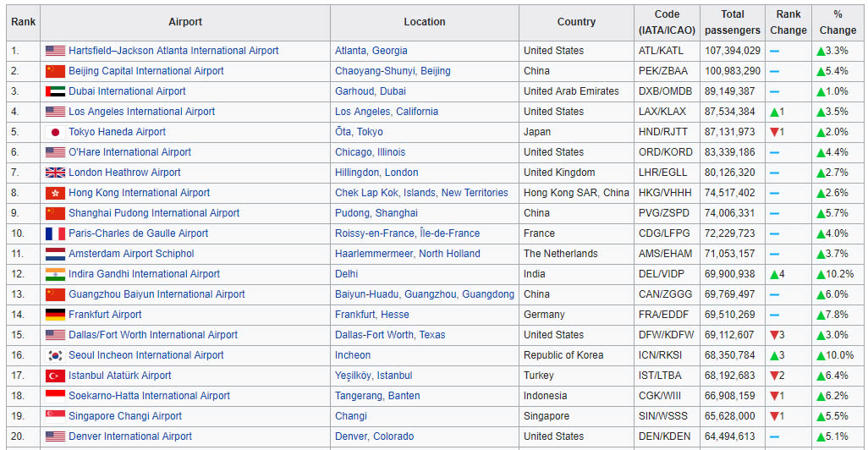This screenshot has height=450, width=868.
Task: Click the Airport column header
Action: (185, 22)
